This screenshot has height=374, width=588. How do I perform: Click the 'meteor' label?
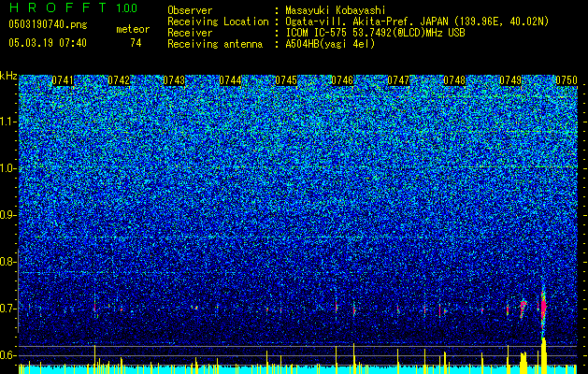[x=133, y=29]
